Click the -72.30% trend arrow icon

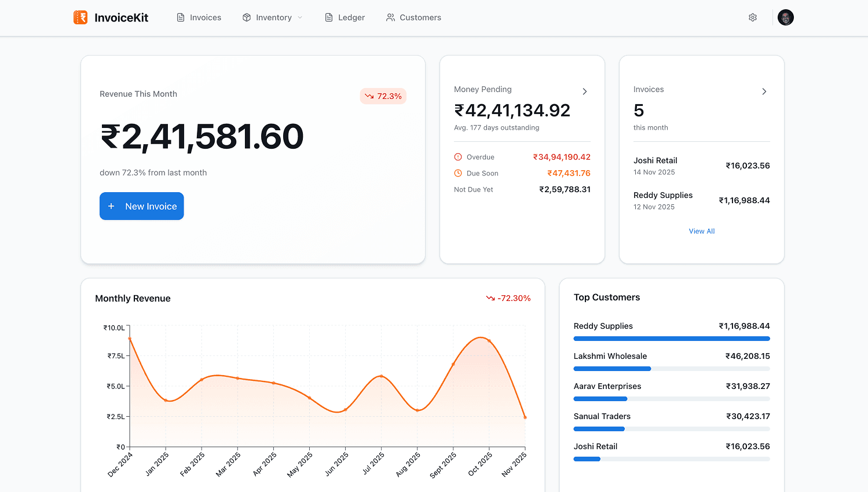pyautogui.click(x=489, y=298)
